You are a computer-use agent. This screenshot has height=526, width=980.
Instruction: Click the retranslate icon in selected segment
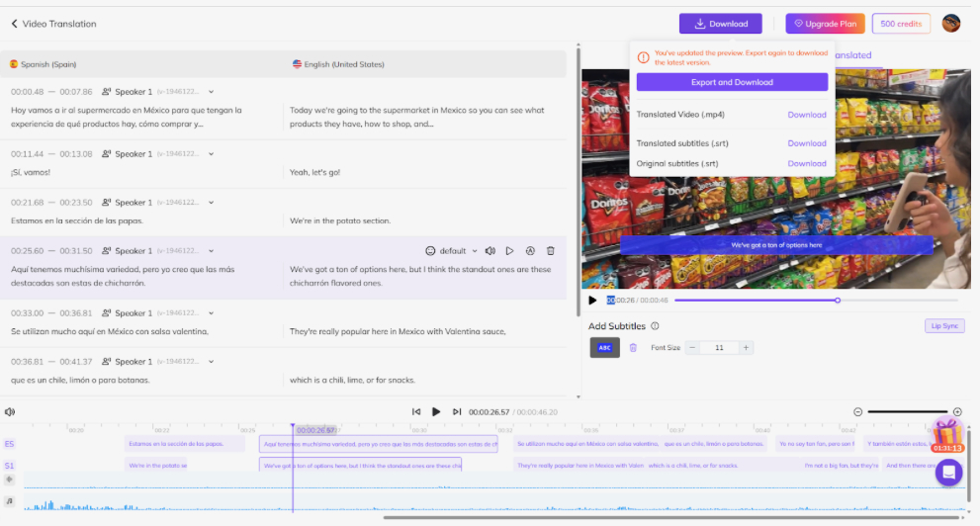click(530, 251)
